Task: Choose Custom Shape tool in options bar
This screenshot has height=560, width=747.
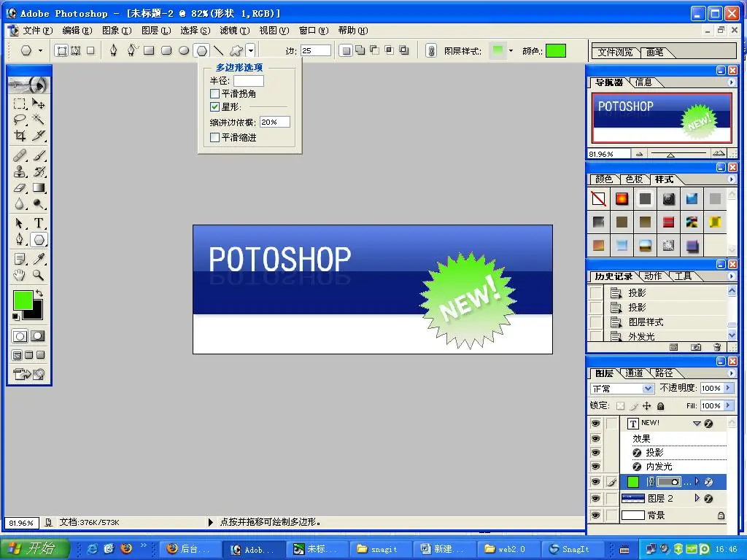Action: coord(236,50)
